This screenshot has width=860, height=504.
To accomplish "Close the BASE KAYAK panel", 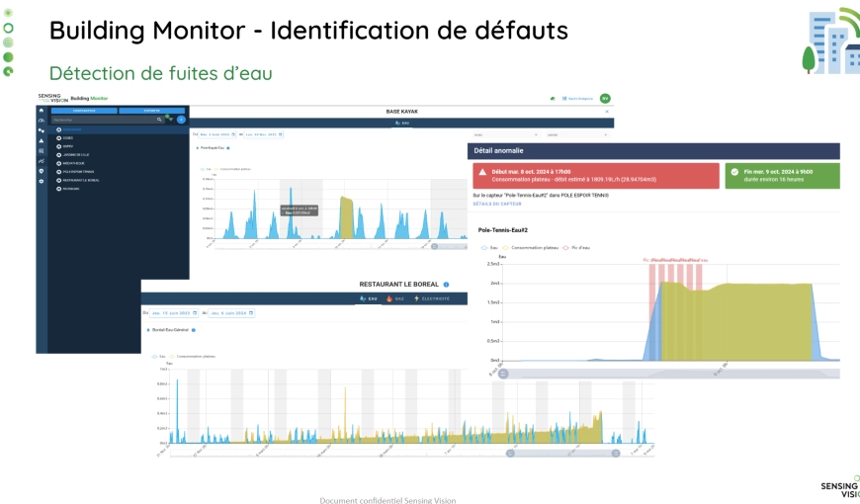I will tap(607, 112).
